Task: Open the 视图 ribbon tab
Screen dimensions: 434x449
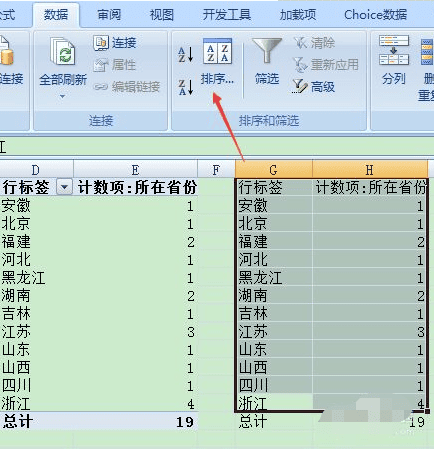Action: [x=162, y=15]
